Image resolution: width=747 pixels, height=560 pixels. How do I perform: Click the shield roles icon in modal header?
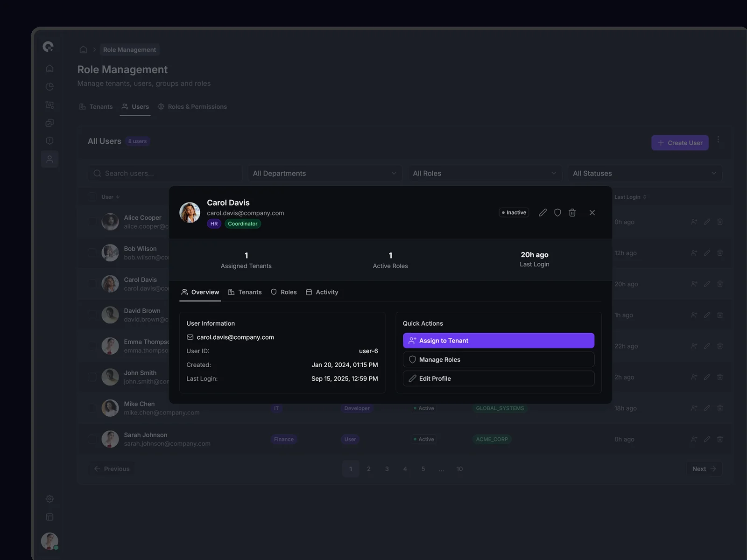coord(557,213)
